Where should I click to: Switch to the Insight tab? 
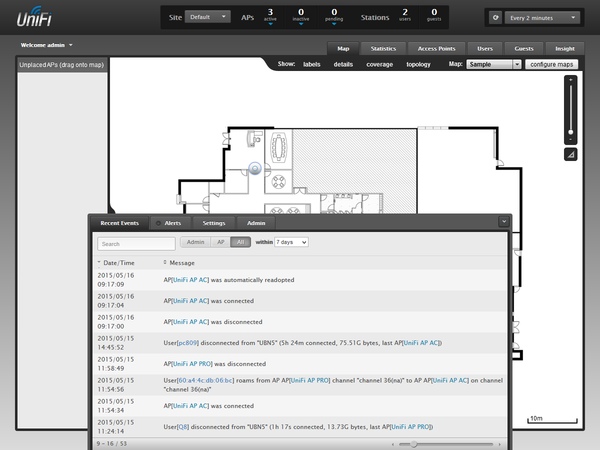pos(565,49)
